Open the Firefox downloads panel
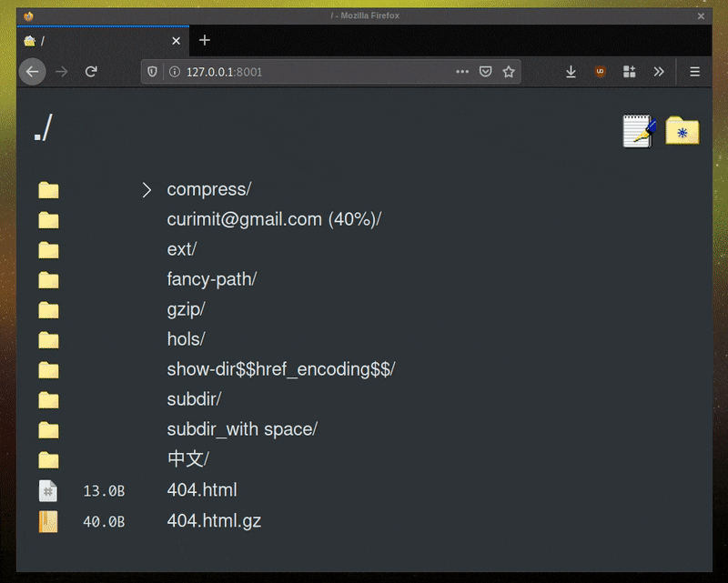The height and width of the screenshot is (583, 728). click(571, 72)
